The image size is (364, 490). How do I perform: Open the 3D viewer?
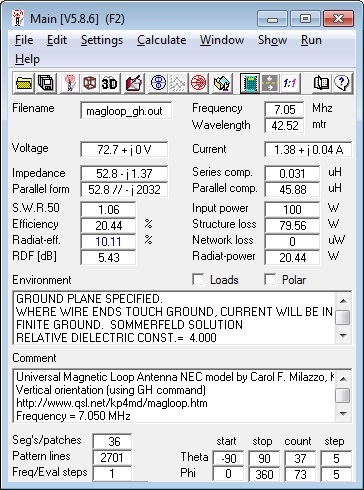tap(109, 83)
